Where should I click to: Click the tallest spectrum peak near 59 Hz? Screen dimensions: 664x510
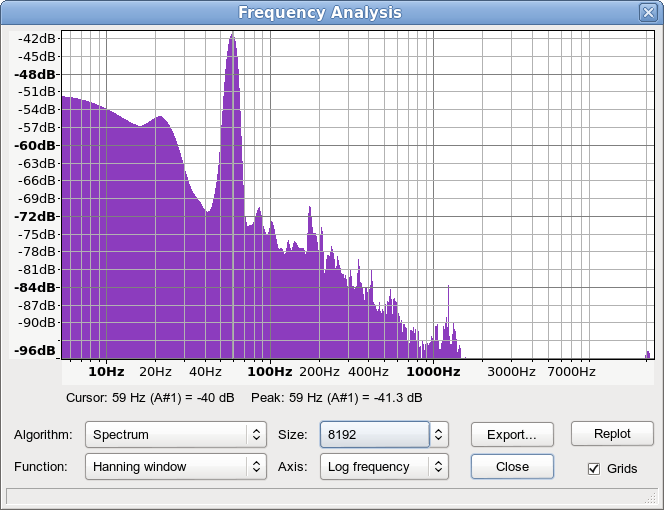click(x=232, y=40)
